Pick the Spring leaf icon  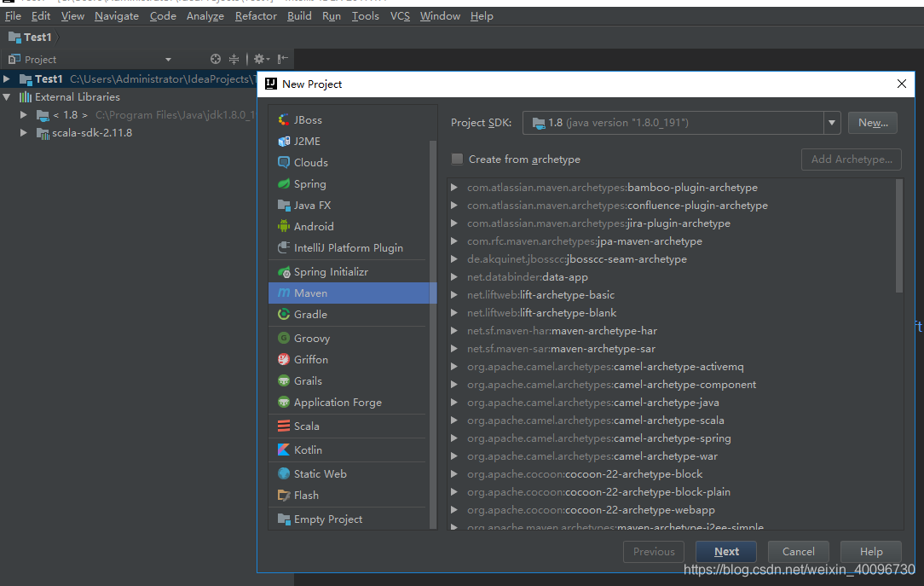point(284,184)
